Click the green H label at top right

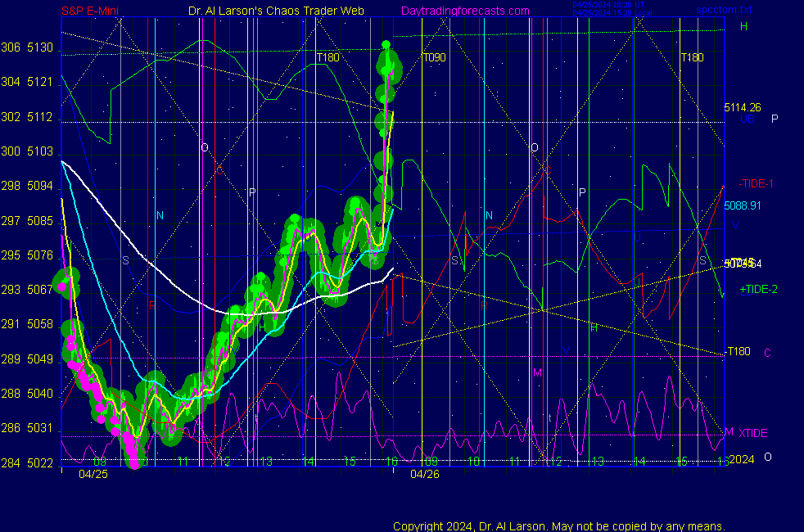click(743, 26)
